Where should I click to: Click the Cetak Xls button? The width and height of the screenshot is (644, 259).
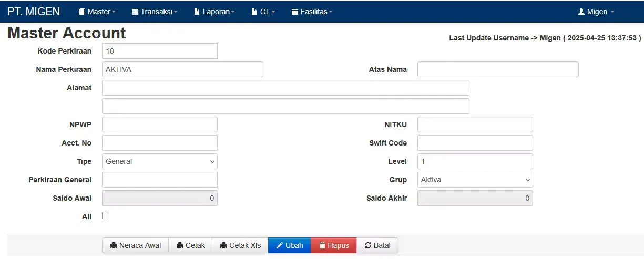point(240,245)
